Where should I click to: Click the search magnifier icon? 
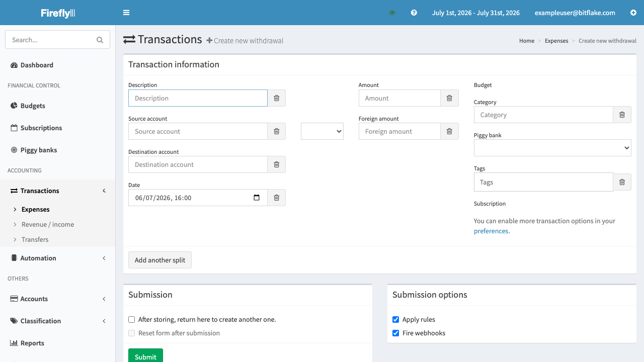[x=100, y=40]
